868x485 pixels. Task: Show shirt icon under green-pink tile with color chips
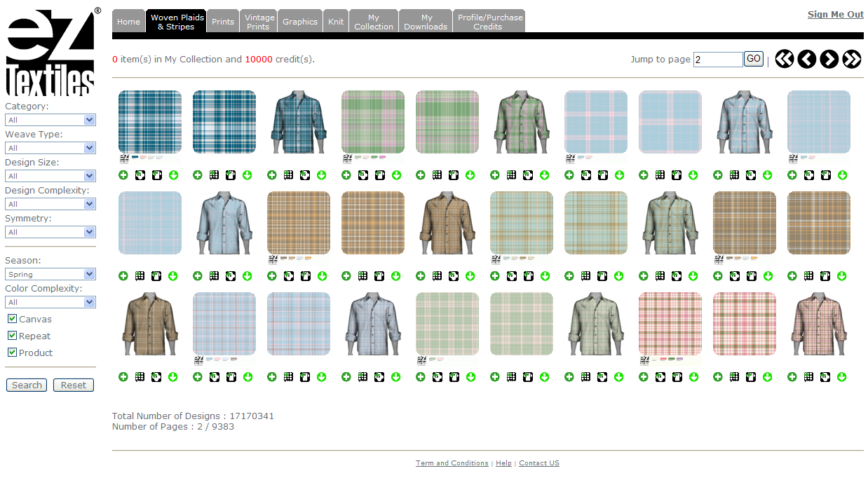(379, 175)
